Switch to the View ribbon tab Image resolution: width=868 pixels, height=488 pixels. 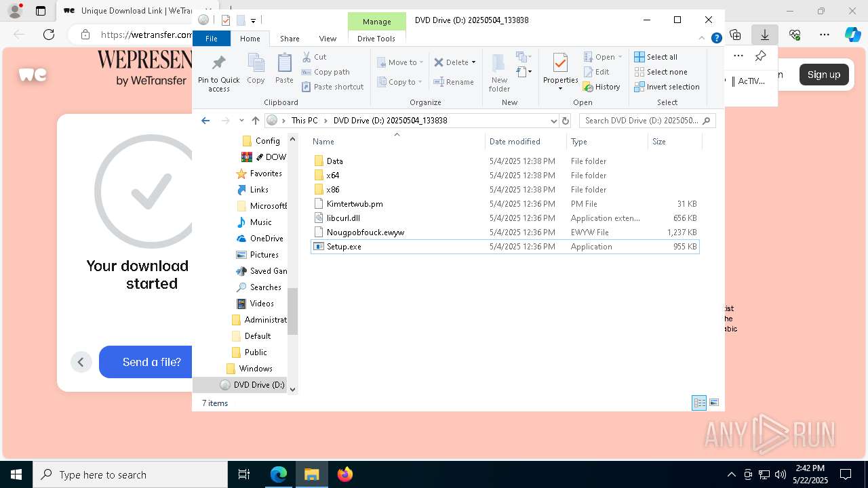tap(328, 39)
